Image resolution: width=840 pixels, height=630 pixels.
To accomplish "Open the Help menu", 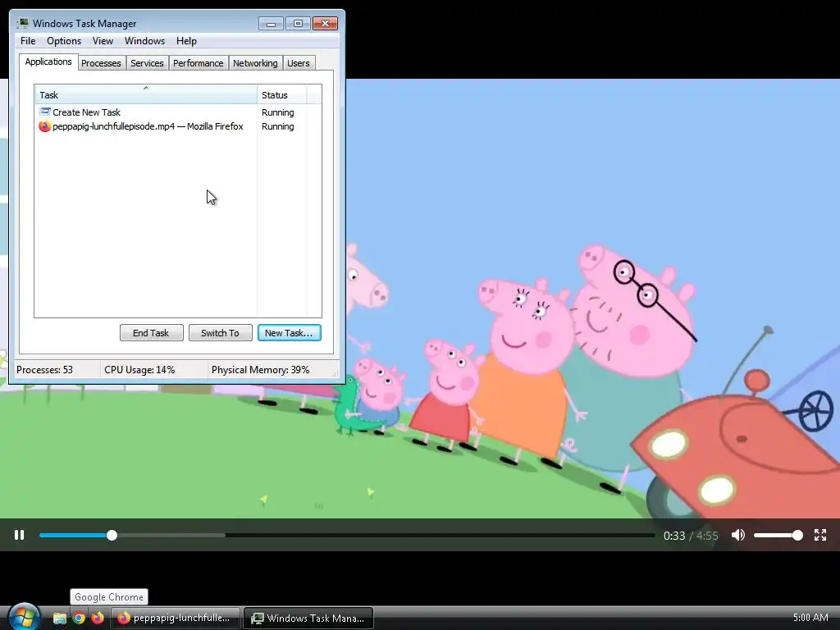I will (x=186, y=41).
